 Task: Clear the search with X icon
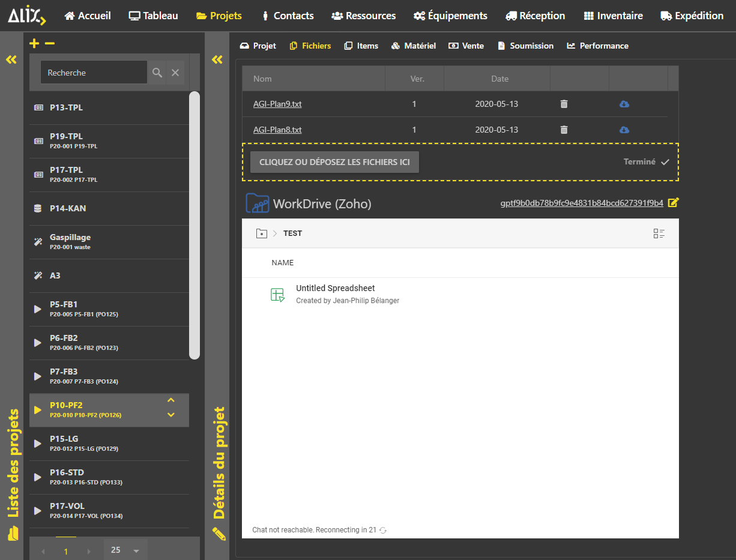pyautogui.click(x=175, y=73)
